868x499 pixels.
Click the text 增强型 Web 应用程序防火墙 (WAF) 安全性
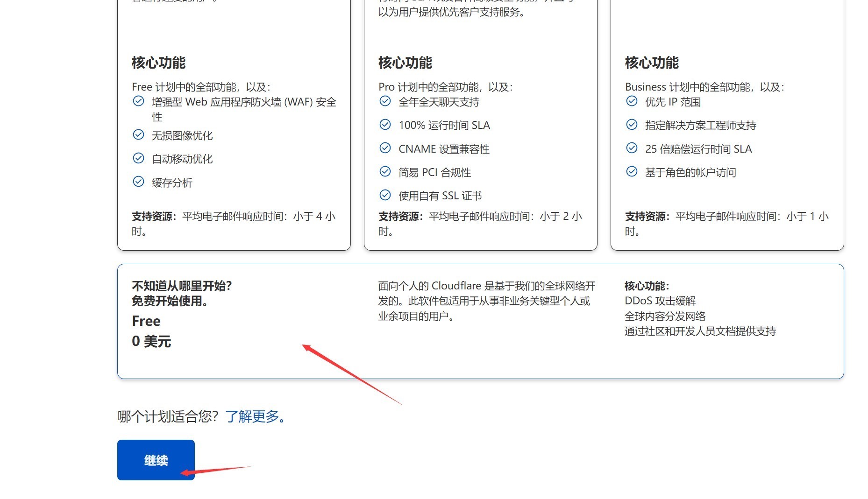(x=244, y=109)
